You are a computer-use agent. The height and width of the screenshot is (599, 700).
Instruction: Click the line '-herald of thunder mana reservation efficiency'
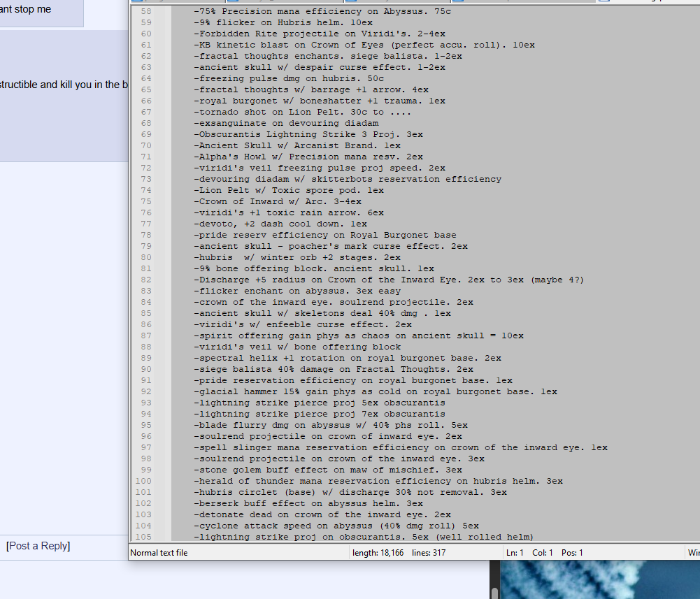pyautogui.click(x=378, y=481)
